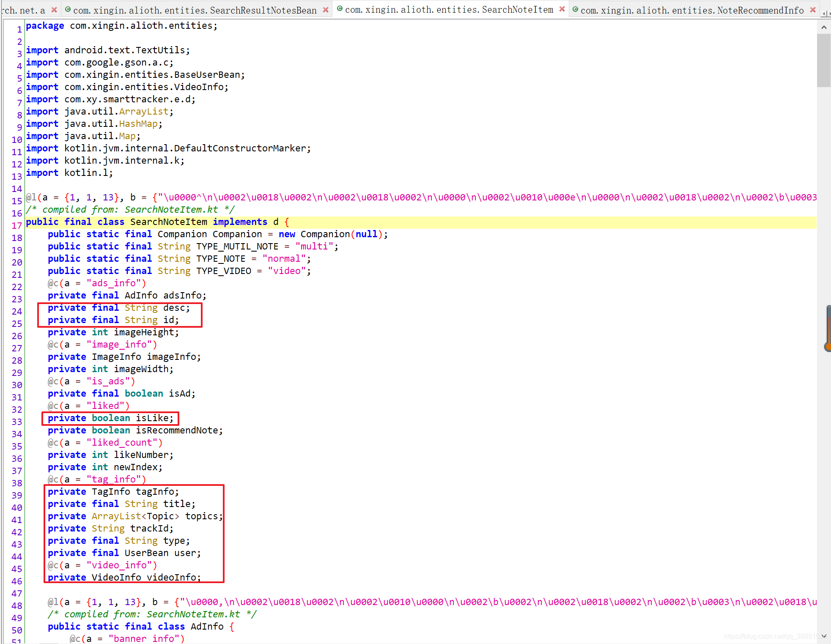Click the ArrayList<Topic> topics field
Image resolution: width=831 pixels, height=644 pixels.
[135, 516]
